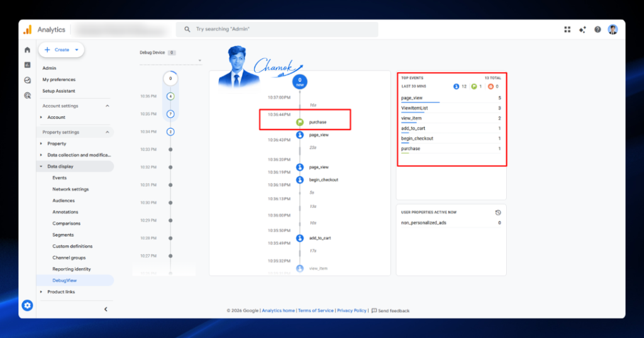
Task: Click the green conversions count icon showing 1
Action: [474, 86]
